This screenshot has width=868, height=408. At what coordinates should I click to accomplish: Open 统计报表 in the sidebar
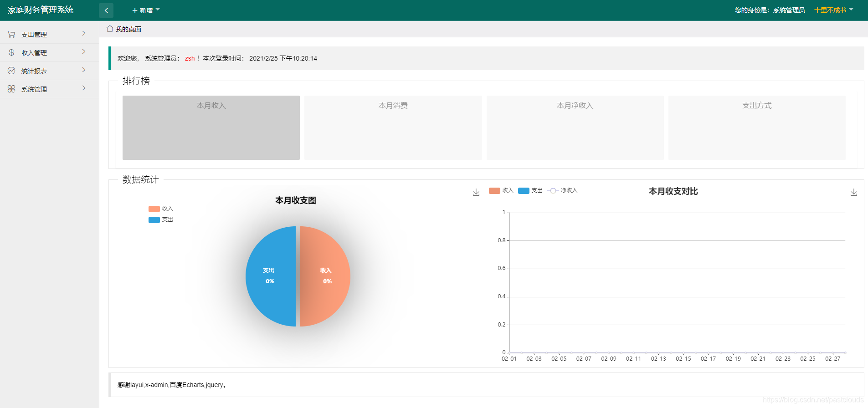(x=49, y=71)
